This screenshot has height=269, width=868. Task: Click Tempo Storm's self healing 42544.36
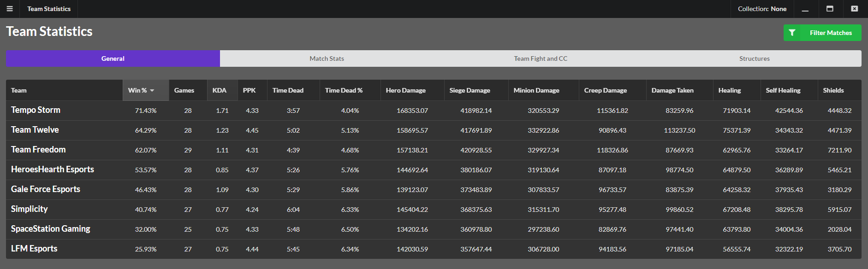[x=789, y=111]
